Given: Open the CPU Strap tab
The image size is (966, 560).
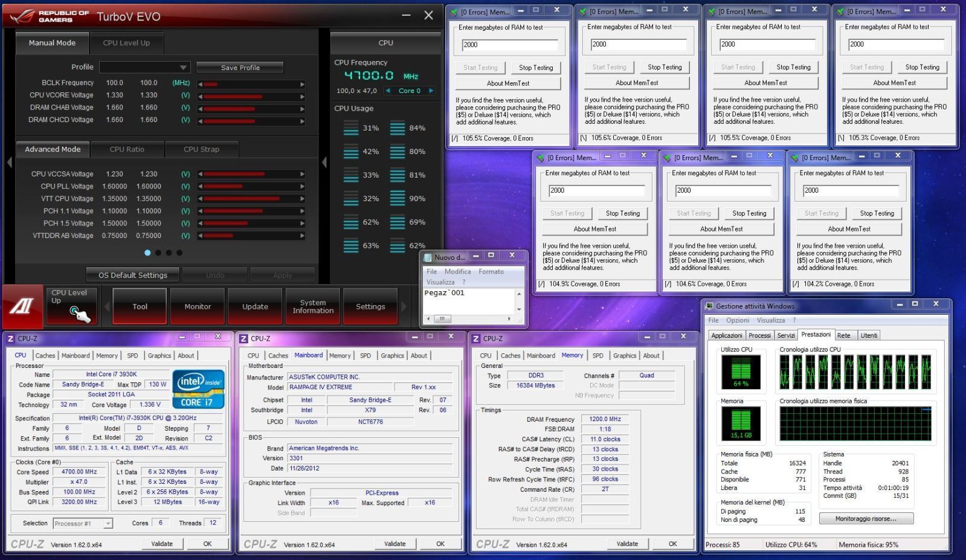Looking at the screenshot, I should pyautogui.click(x=201, y=149).
